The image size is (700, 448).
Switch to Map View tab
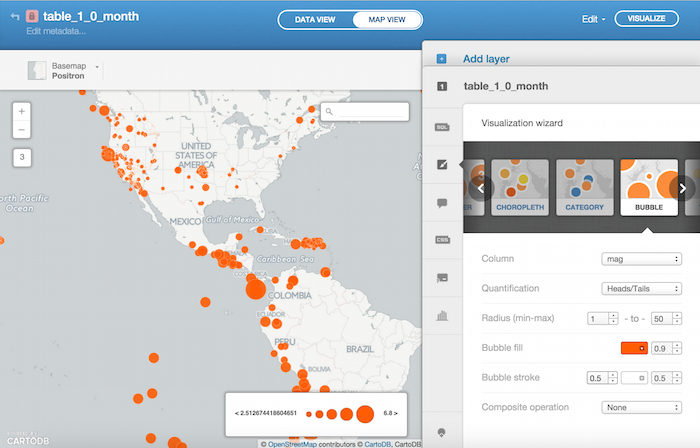pyautogui.click(x=387, y=20)
